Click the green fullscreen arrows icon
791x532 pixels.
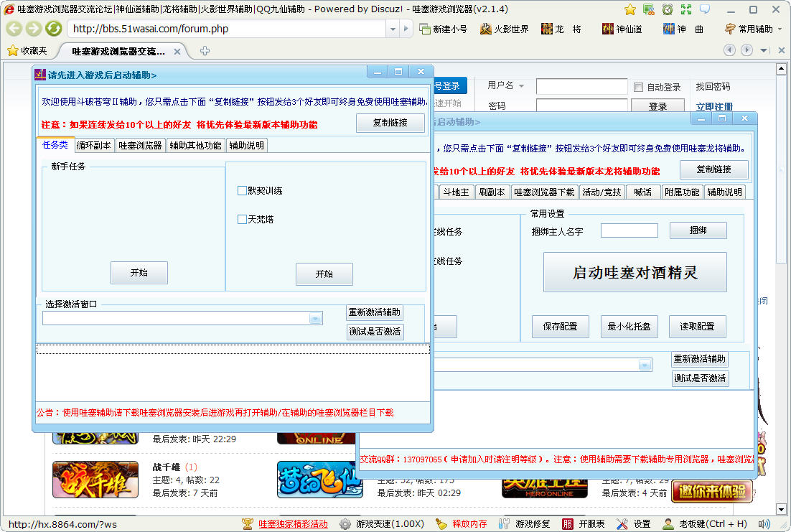686,9
